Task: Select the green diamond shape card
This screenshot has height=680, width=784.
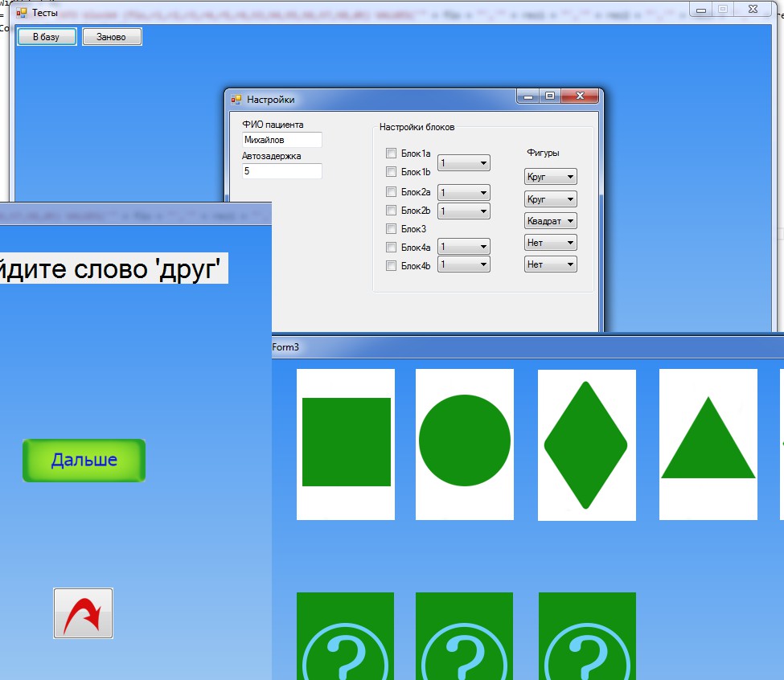Action: [x=586, y=444]
